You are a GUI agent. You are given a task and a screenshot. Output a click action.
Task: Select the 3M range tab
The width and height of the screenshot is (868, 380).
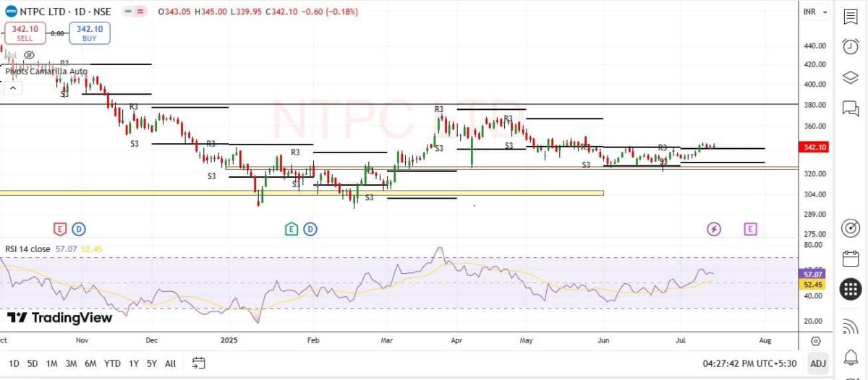coord(71,363)
